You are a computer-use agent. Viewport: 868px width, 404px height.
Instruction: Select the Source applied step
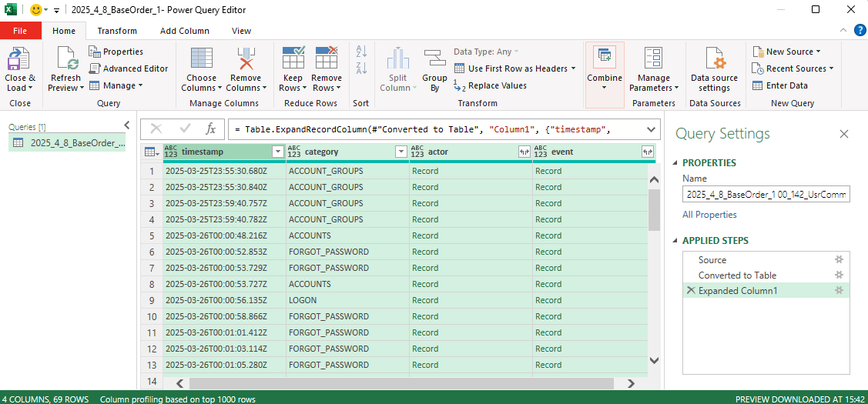[766, 259]
